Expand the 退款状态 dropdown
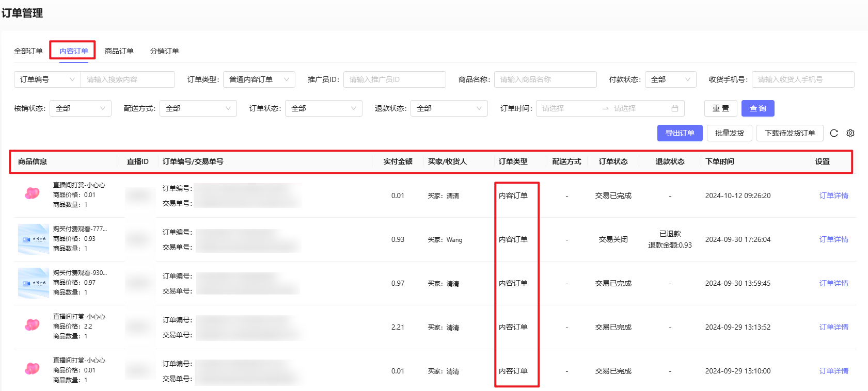The height and width of the screenshot is (391, 868). 449,108
